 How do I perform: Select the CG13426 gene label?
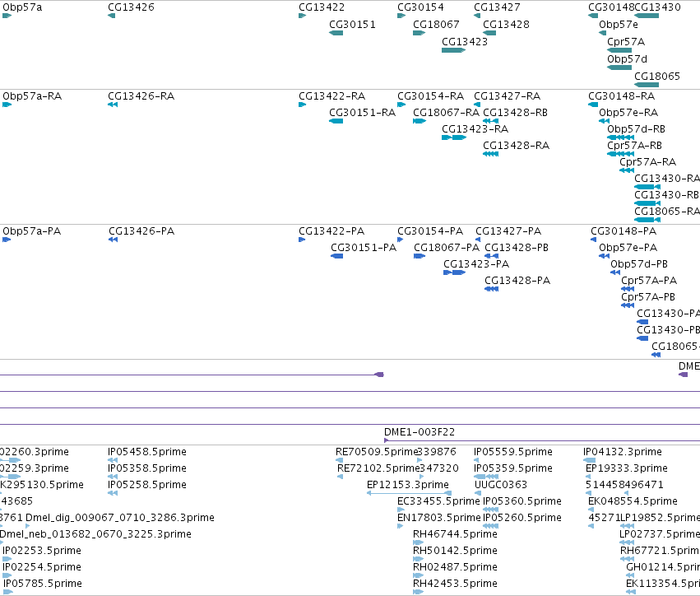click(x=131, y=7)
